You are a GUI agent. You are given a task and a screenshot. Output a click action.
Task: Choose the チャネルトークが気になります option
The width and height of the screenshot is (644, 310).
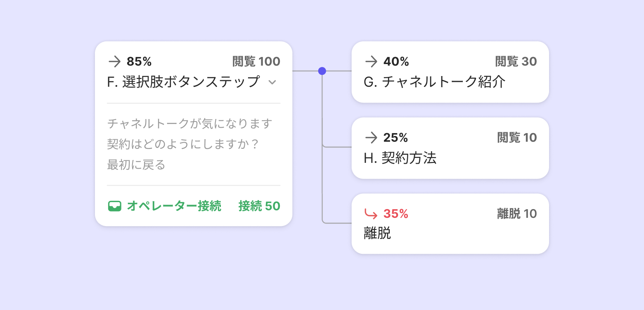[x=189, y=124]
